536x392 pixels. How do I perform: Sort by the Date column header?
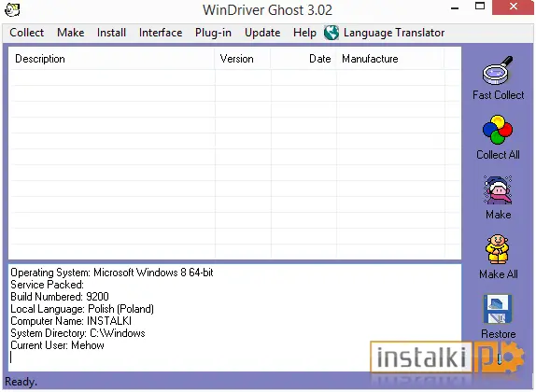click(x=303, y=59)
